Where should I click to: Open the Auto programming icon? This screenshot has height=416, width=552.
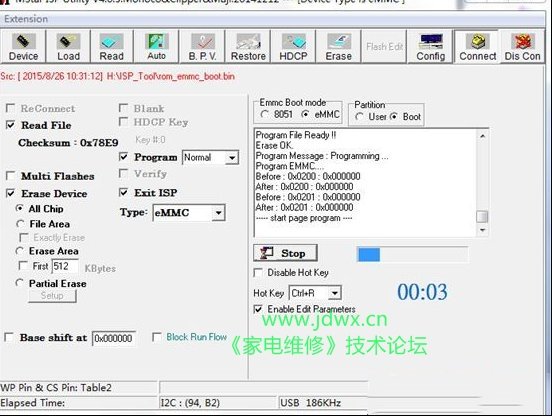[x=156, y=46]
